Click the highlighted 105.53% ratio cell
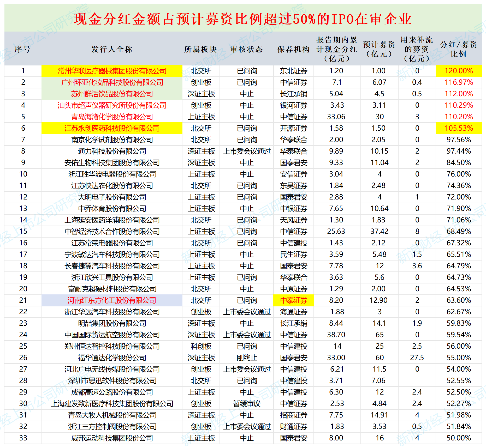Viewport: 486px width, 448px height. [459, 128]
